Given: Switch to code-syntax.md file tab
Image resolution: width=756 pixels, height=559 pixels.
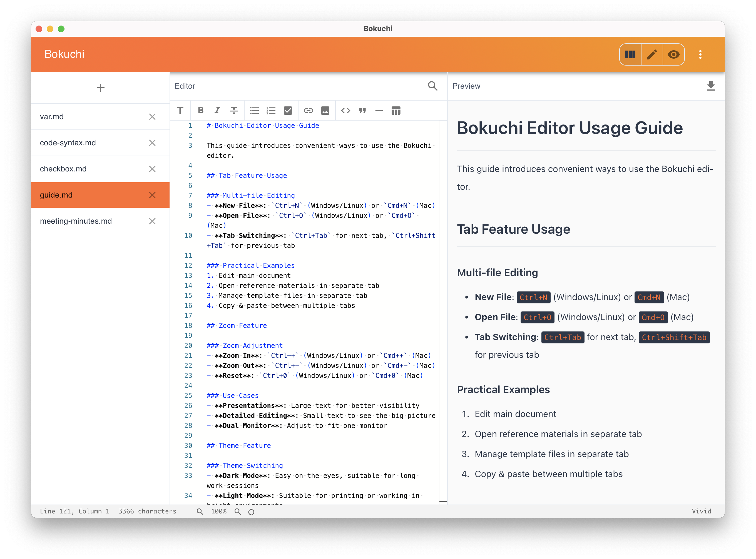Looking at the screenshot, I should click(x=68, y=143).
